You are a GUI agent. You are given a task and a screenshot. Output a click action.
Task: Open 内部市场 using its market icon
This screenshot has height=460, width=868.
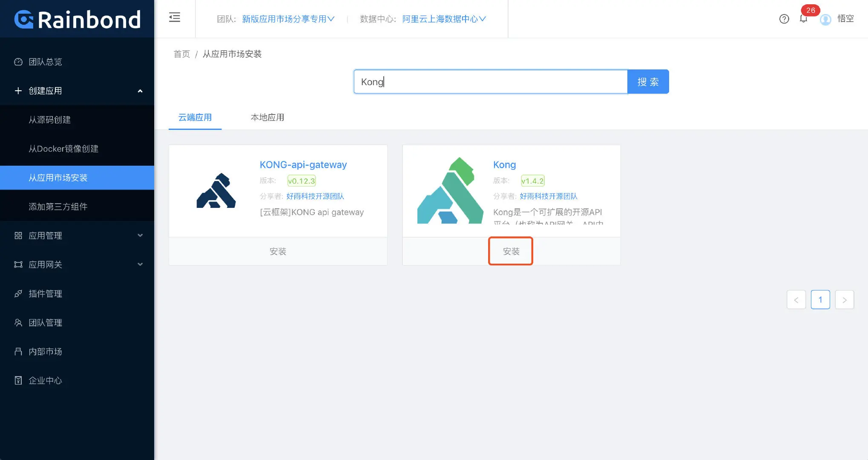click(x=18, y=351)
